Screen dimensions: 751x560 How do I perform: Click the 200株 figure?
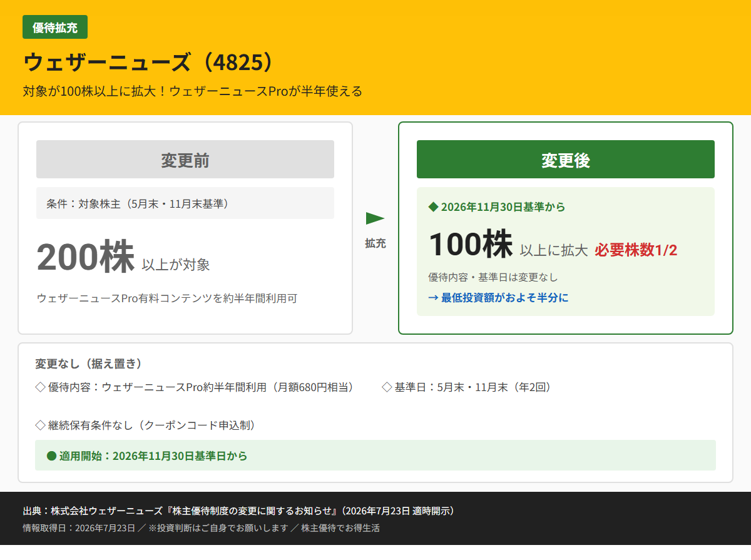coord(86,257)
